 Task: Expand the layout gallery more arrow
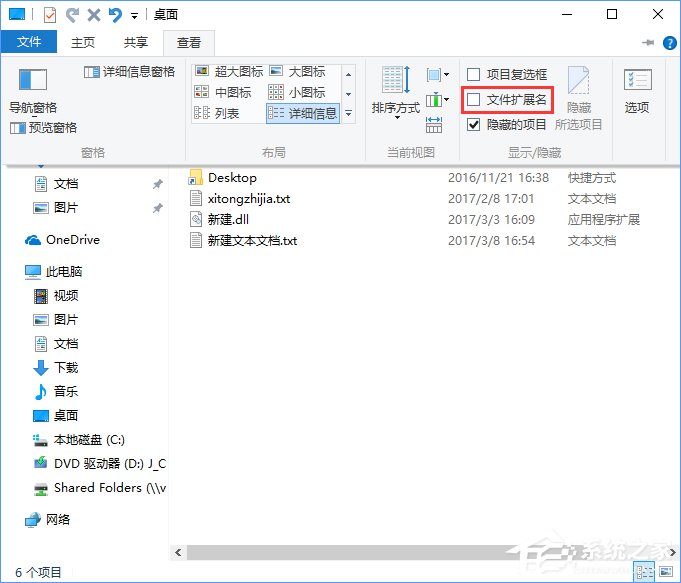click(348, 113)
